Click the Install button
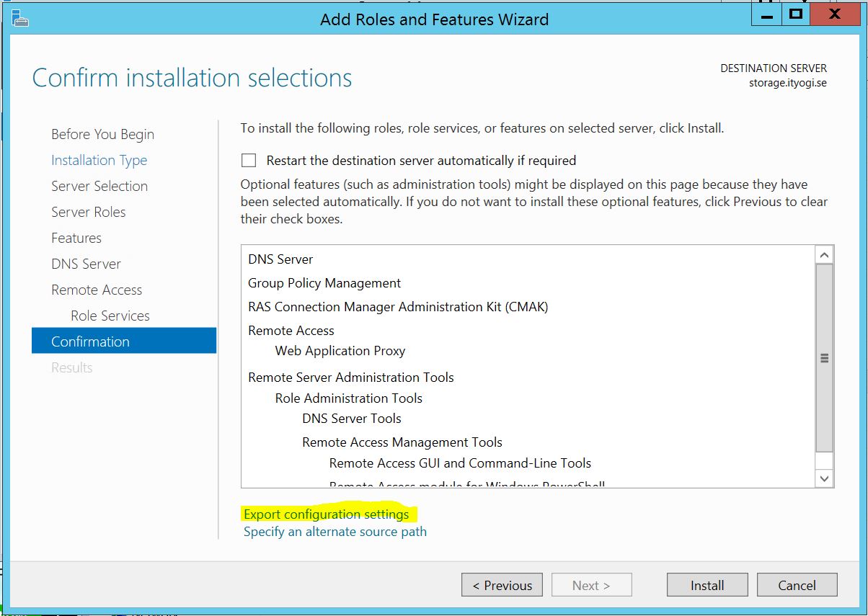Image resolution: width=868 pixels, height=616 pixels. pos(707,585)
